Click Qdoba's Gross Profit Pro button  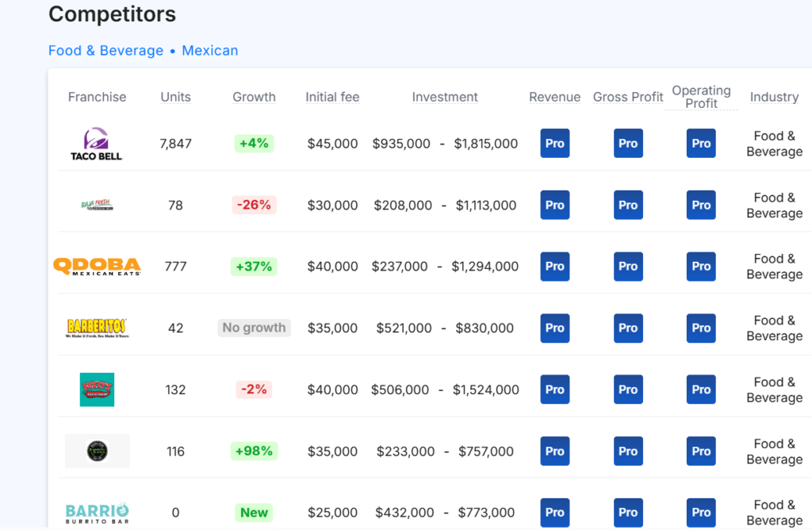click(628, 267)
